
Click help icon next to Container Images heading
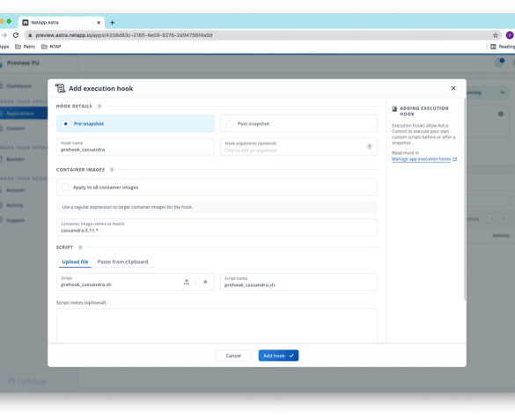(x=112, y=170)
